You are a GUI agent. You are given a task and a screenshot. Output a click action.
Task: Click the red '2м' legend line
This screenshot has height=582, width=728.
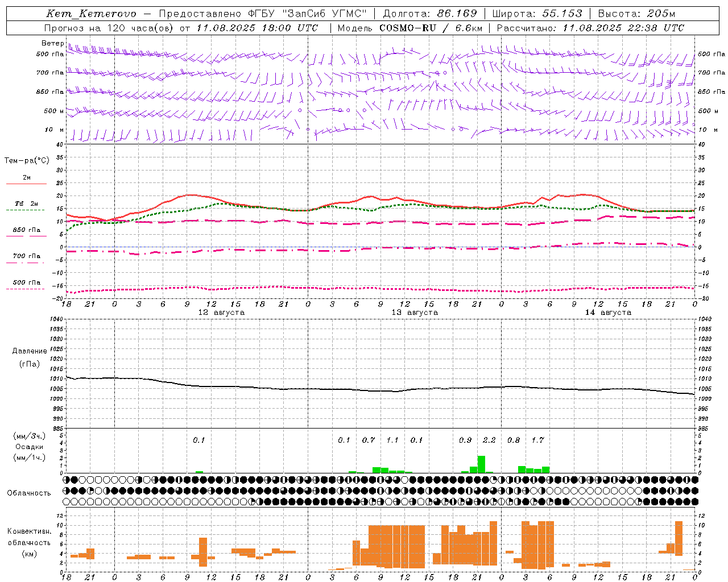[x=26, y=184]
